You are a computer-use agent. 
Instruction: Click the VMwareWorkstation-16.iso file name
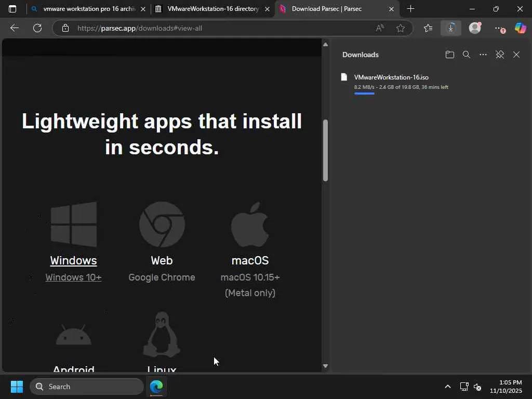(391, 77)
